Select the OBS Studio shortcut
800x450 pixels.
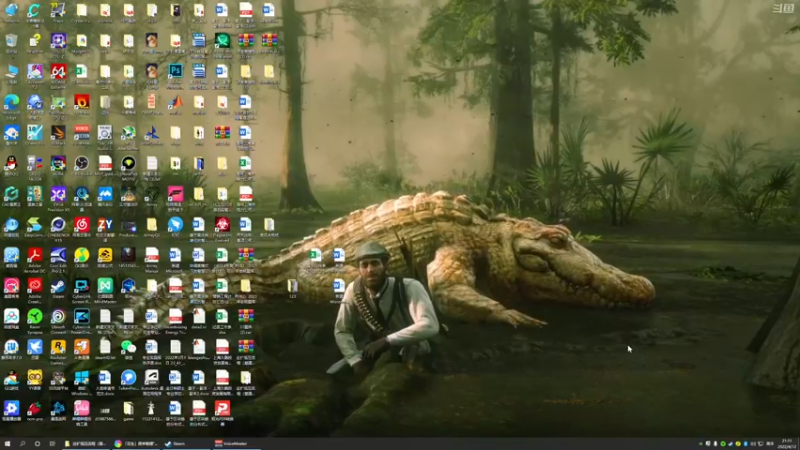point(82,167)
